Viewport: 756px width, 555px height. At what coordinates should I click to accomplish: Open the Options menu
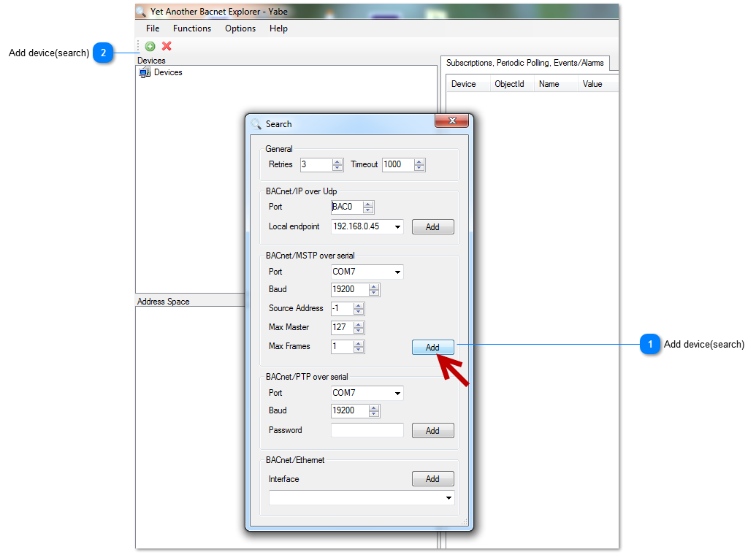pos(240,28)
